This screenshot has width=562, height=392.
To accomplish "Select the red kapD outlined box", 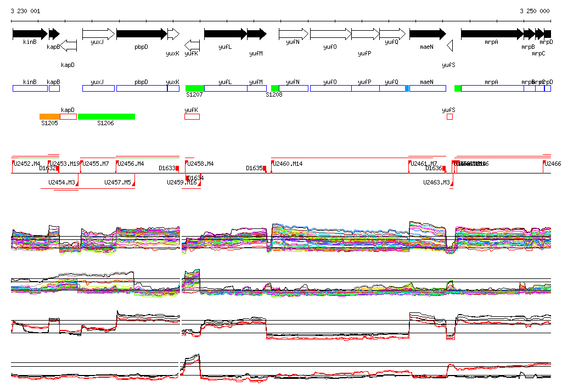I will [68, 116].
